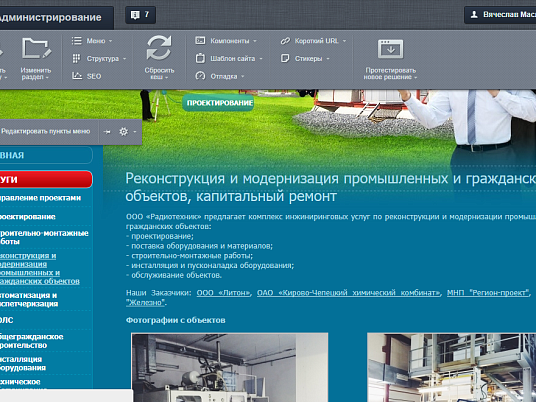The width and height of the screenshot is (536, 402).
Task: Click the Отладка gauge icon
Action: 200,76
